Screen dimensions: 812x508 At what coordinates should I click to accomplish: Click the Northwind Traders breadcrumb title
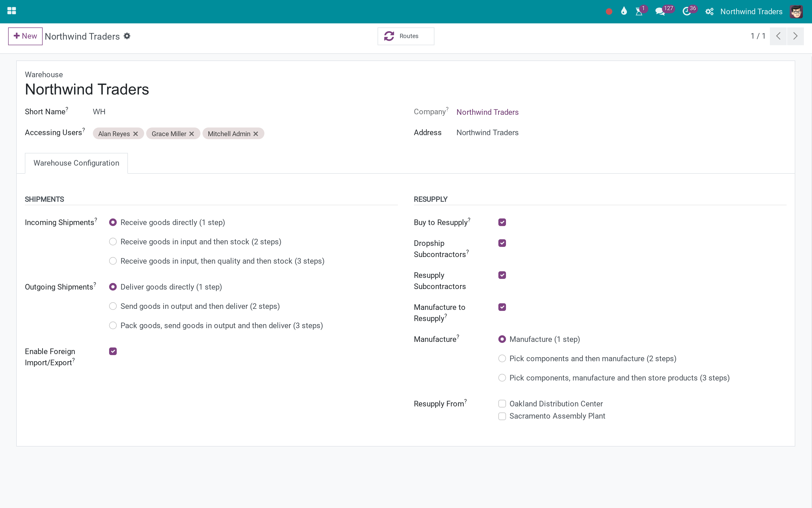[x=82, y=36]
